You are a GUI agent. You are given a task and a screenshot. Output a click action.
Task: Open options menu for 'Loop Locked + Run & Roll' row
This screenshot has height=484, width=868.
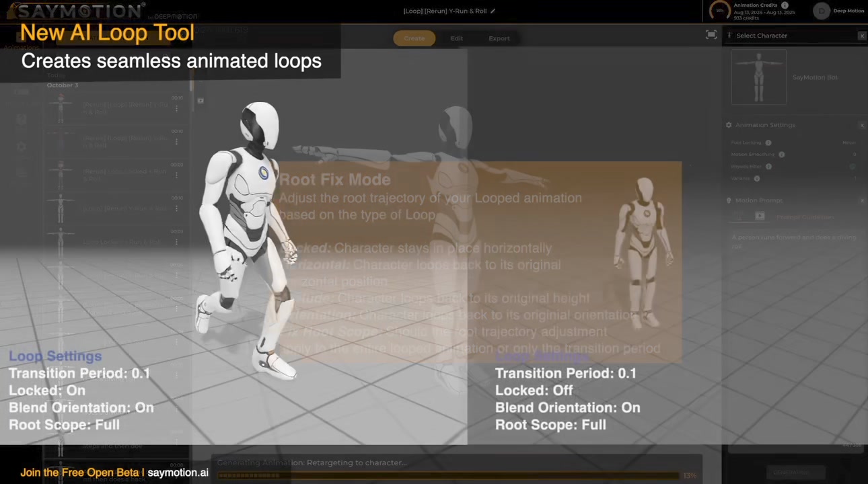177,242
